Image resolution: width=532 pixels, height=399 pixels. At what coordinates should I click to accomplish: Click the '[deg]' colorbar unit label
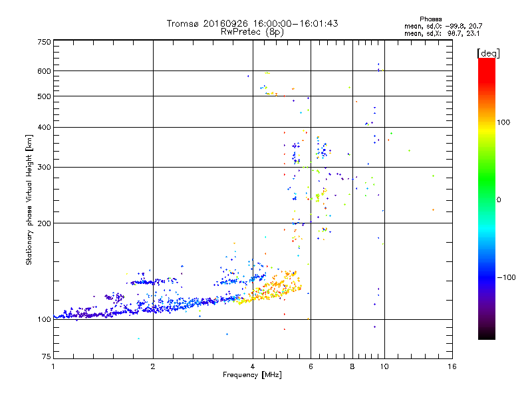[488, 53]
